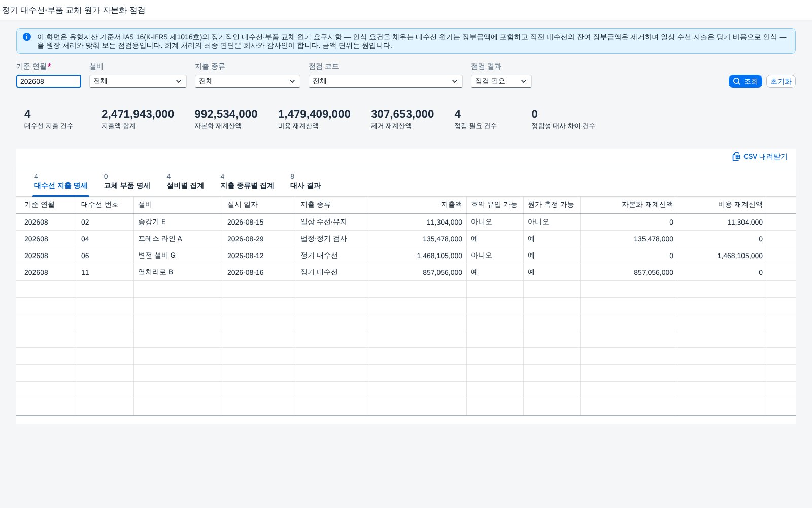812x508 pixels.
Task: Open the 지출 종류 dropdown
Action: (248, 81)
